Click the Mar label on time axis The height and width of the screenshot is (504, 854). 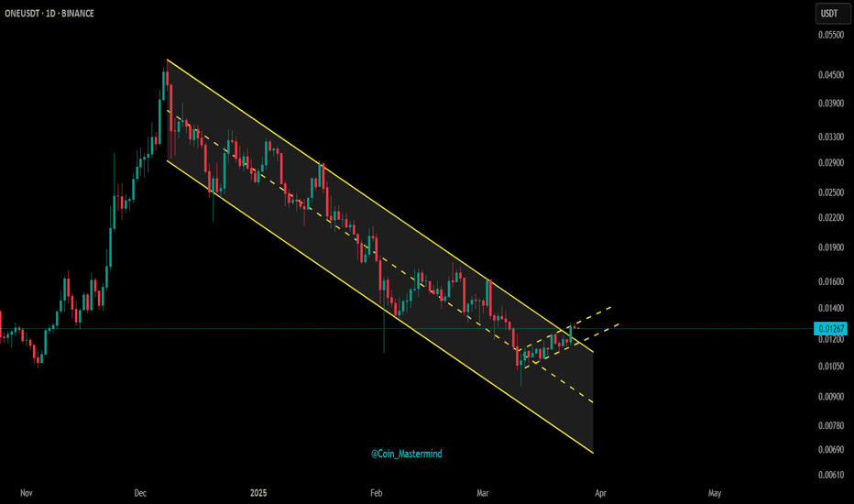(x=483, y=493)
